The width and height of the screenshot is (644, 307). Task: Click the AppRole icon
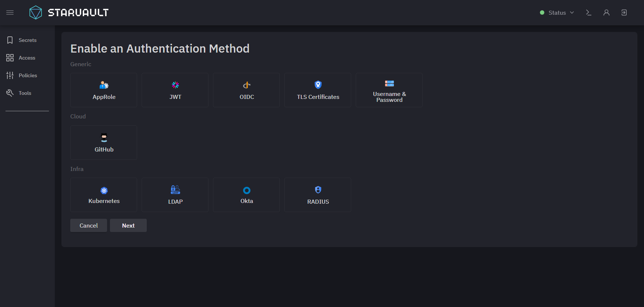click(104, 85)
